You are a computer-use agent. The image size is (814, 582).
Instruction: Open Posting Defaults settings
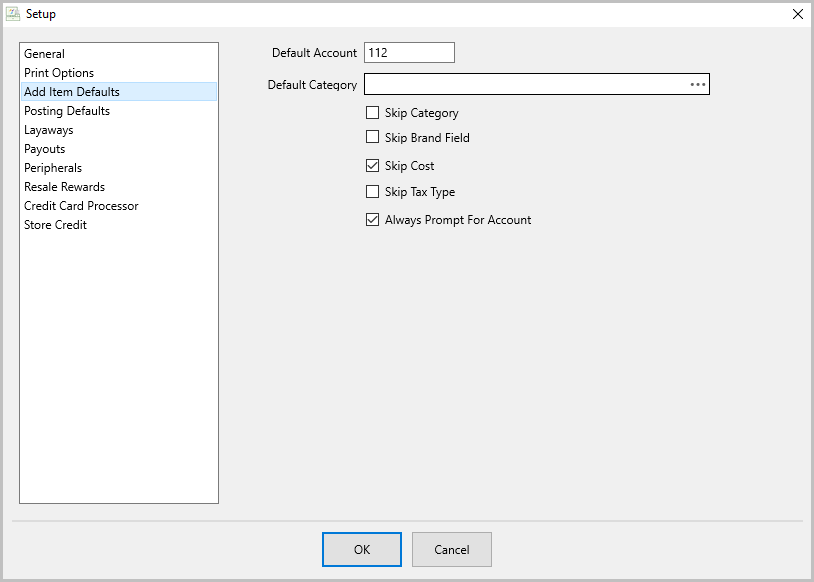119,111
